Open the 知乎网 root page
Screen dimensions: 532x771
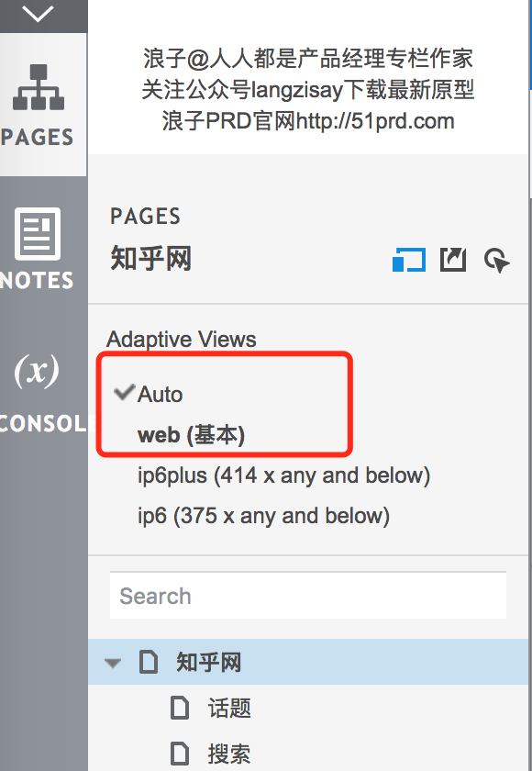click(209, 663)
